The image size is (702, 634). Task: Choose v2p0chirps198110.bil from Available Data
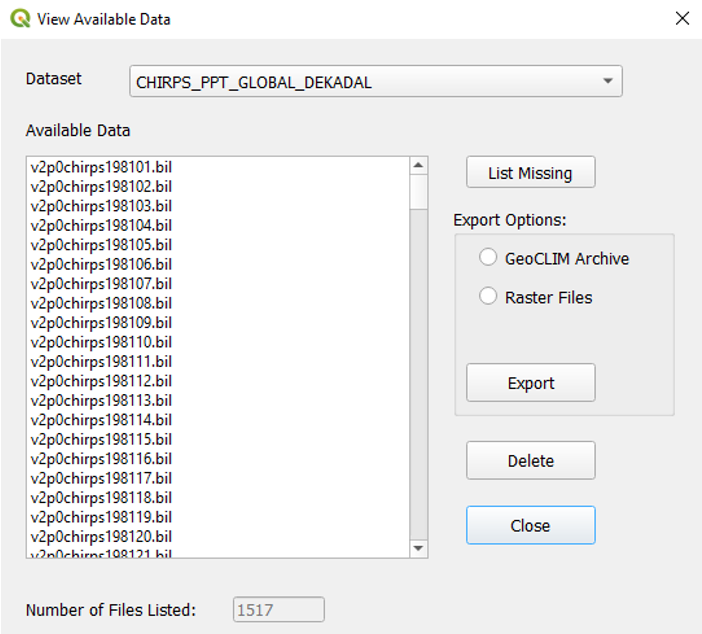point(102,342)
